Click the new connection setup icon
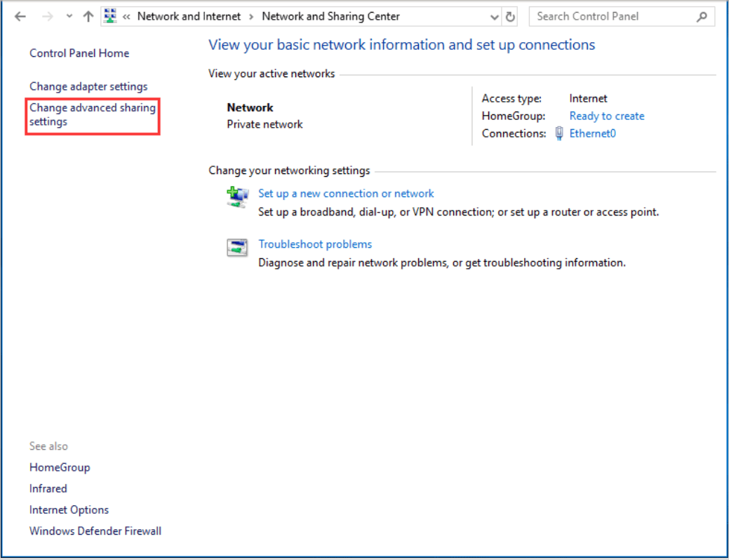The width and height of the screenshot is (729, 560). 238,197
